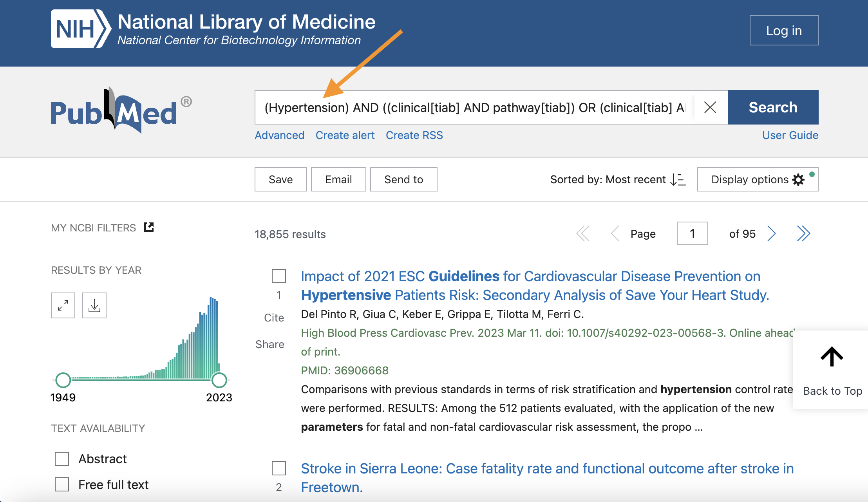Check the Abstract filter box
868x502 pixels.
click(x=62, y=459)
